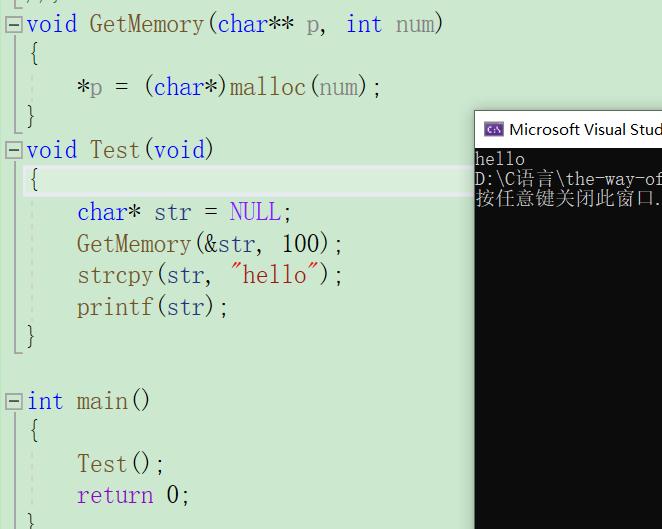Viewport: 662px width, 529px height.
Task: Click the main function name
Action: [x=102, y=401]
